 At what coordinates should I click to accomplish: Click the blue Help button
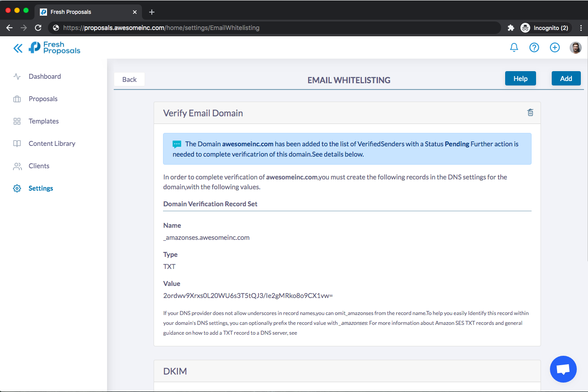[x=520, y=78]
